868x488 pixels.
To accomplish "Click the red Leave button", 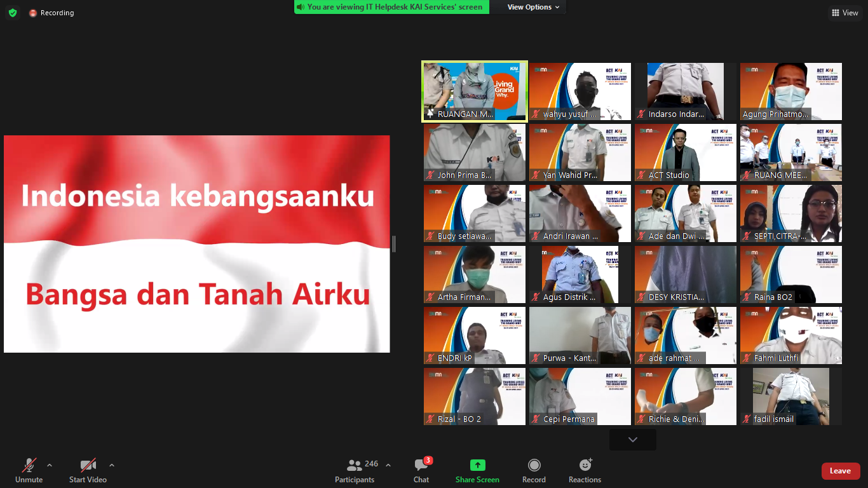I will tap(840, 471).
